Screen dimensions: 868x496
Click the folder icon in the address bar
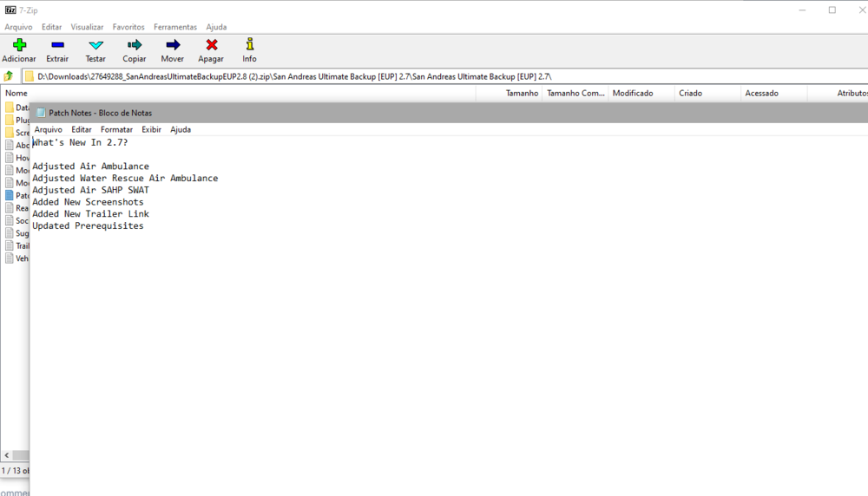click(x=30, y=76)
